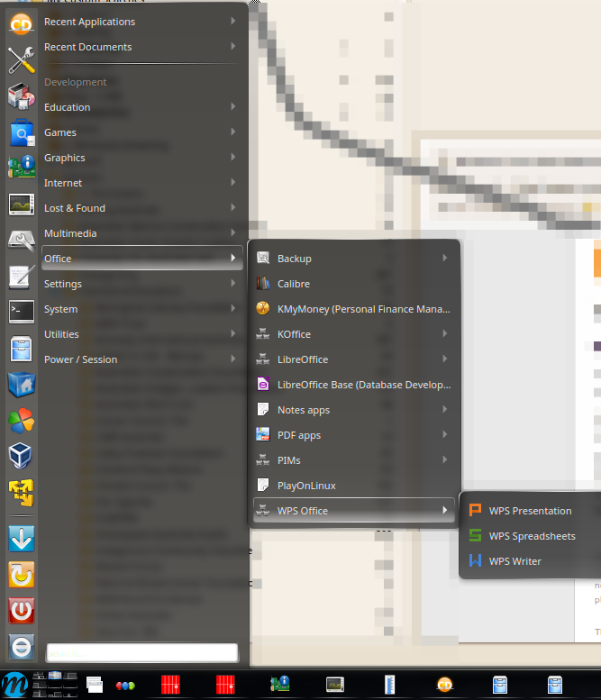
Task: Click the orange WPS Presentation icon
Action: (x=475, y=511)
